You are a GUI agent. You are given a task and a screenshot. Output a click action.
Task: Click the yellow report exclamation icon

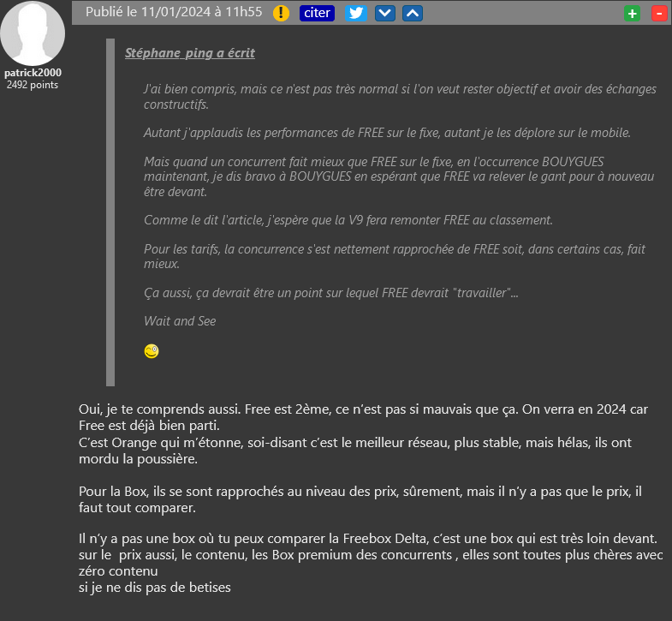tap(281, 14)
